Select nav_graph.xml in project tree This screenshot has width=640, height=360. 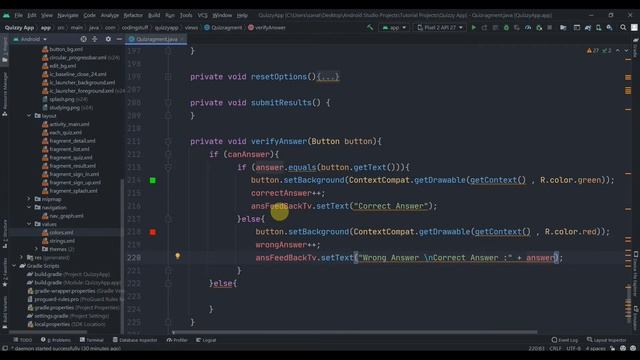point(66,216)
